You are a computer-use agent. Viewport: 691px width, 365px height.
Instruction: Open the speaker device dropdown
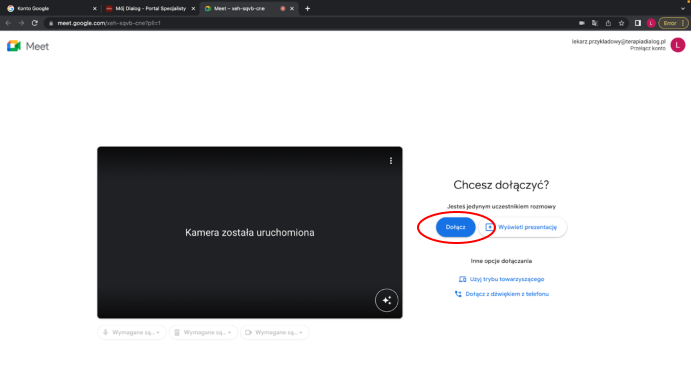(x=203, y=332)
